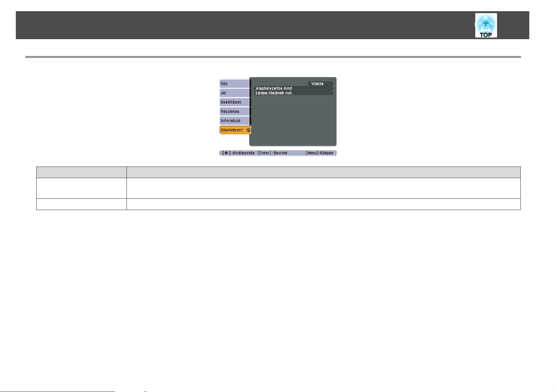Open the Információ menu tab

click(235, 120)
